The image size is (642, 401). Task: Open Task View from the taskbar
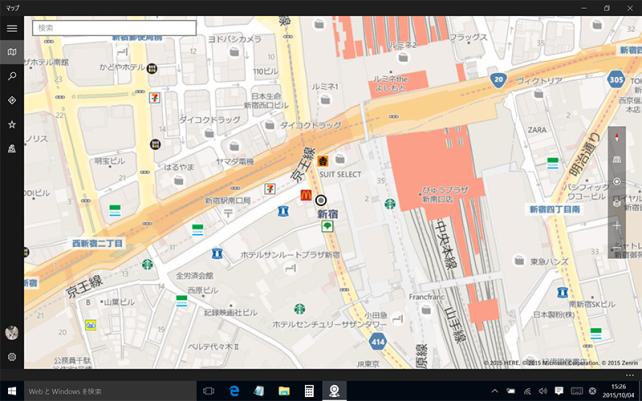(x=210, y=390)
